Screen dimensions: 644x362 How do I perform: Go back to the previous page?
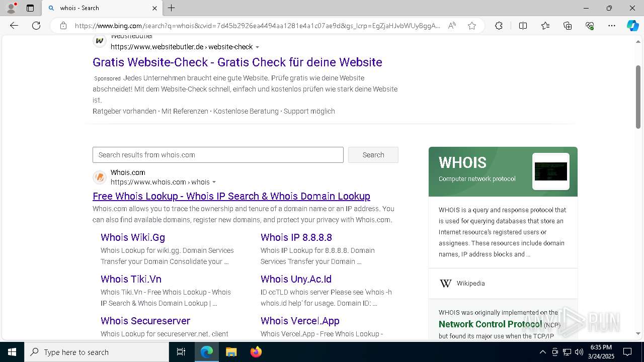14,26
